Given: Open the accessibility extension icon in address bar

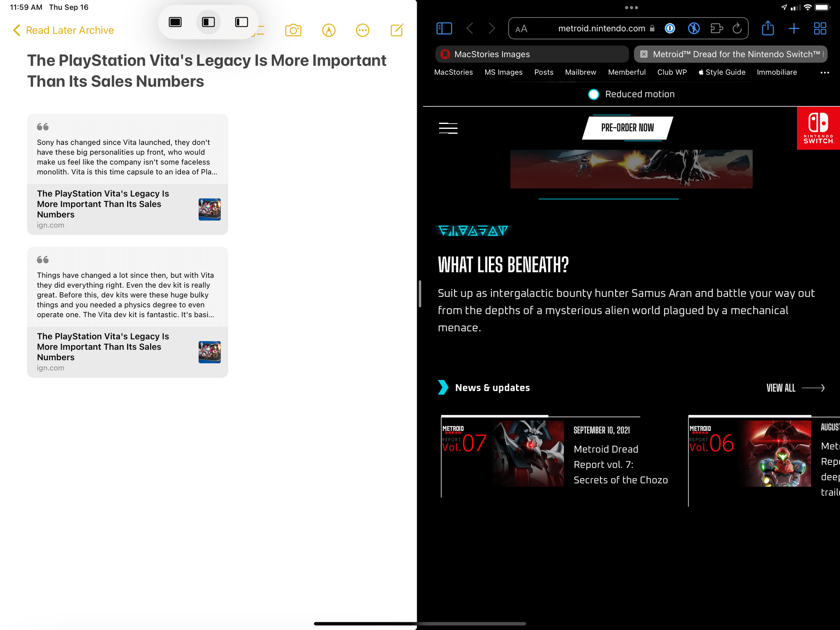Looking at the screenshot, I should click(694, 28).
